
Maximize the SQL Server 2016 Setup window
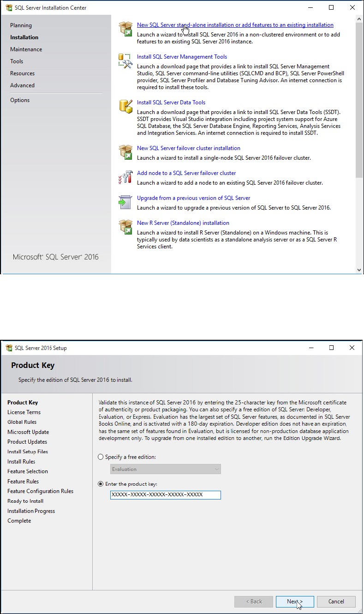[331, 348]
